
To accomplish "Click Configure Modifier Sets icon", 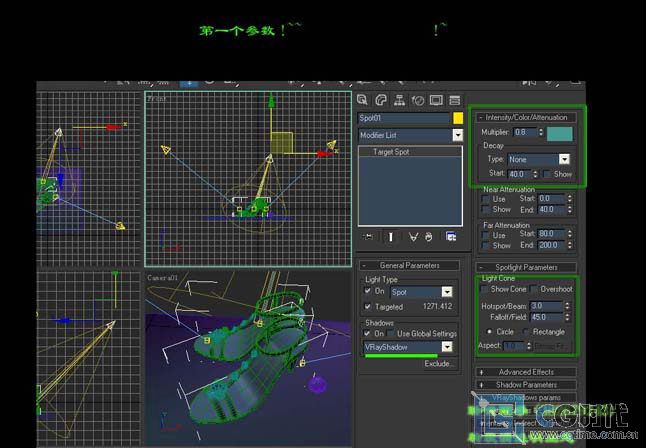I will 451,236.
